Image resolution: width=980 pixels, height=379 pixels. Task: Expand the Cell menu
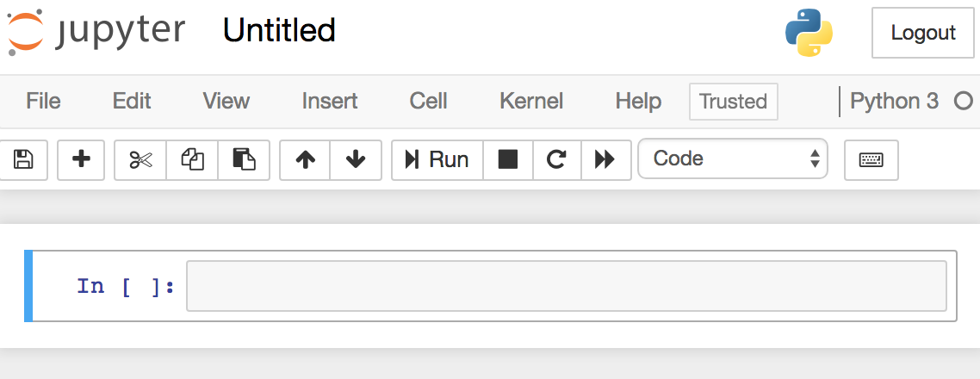pos(428,101)
